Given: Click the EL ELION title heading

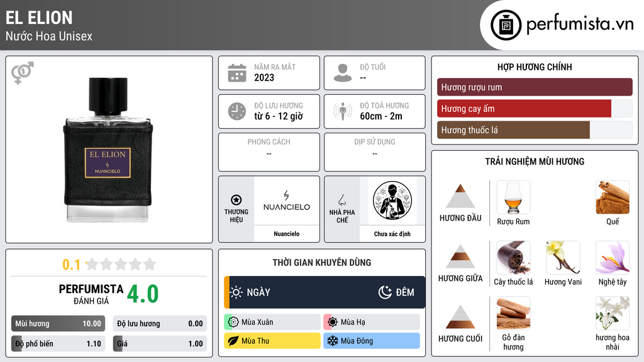Looking at the screenshot, I should click(x=39, y=18).
